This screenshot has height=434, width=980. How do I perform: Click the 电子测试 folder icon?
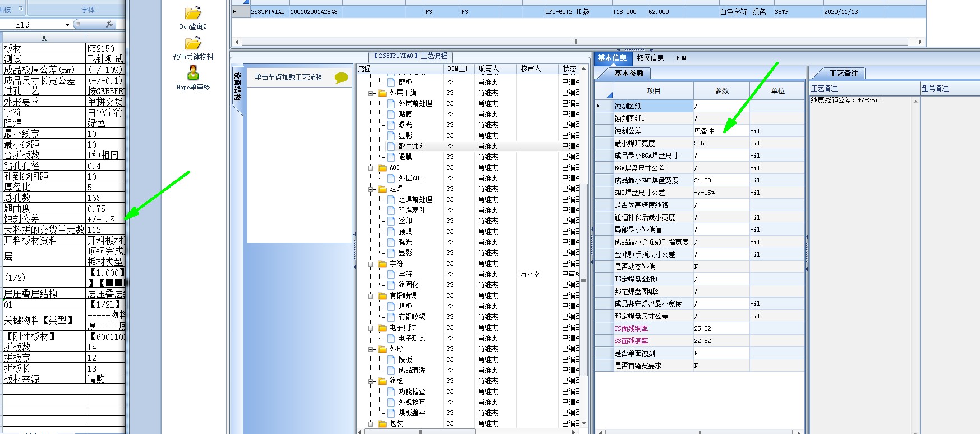[x=382, y=328]
